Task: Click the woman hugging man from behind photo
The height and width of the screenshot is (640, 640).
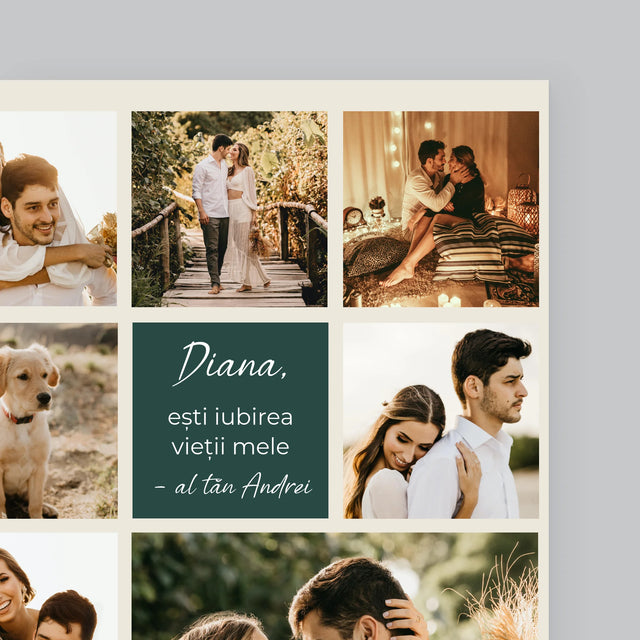Action: click(x=440, y=420)
